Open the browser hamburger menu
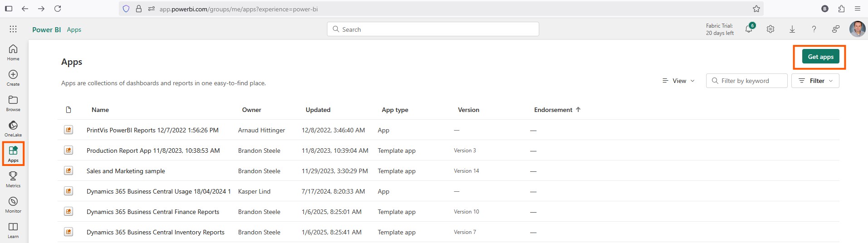 858,9
